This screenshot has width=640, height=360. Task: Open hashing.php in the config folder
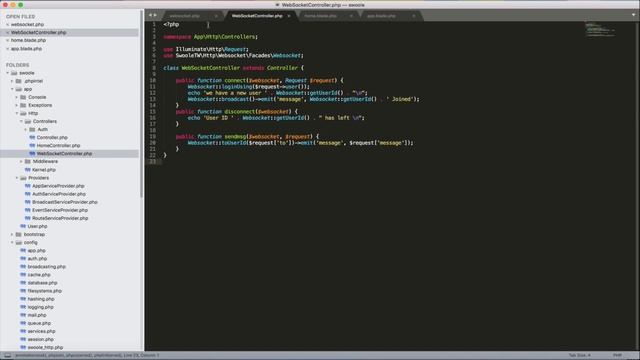pyautogui.click(x=41, y=299)
